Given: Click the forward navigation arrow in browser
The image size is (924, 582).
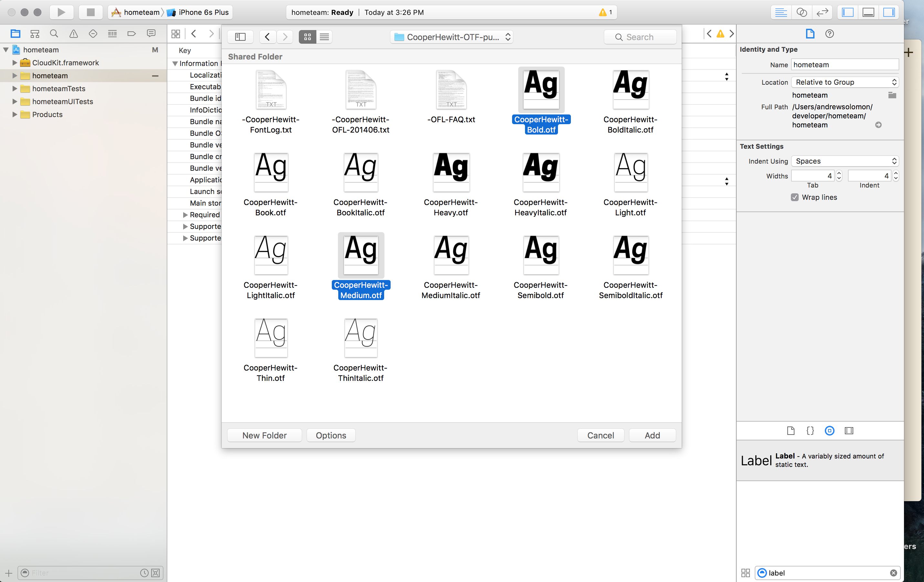Looking at the screenshot, I should (285, 37).
